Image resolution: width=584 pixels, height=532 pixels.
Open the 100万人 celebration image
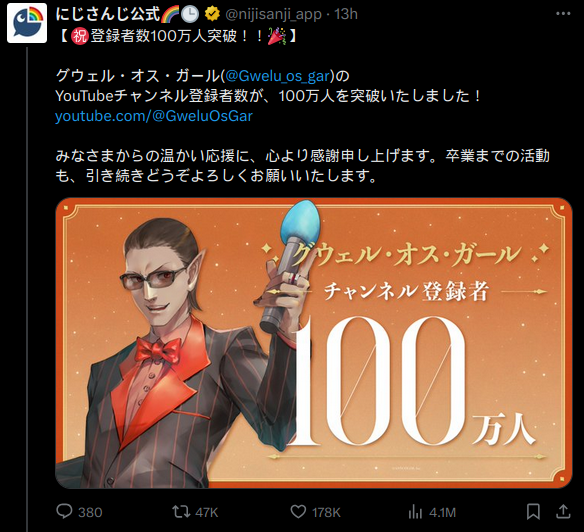[x=314, y=343]
